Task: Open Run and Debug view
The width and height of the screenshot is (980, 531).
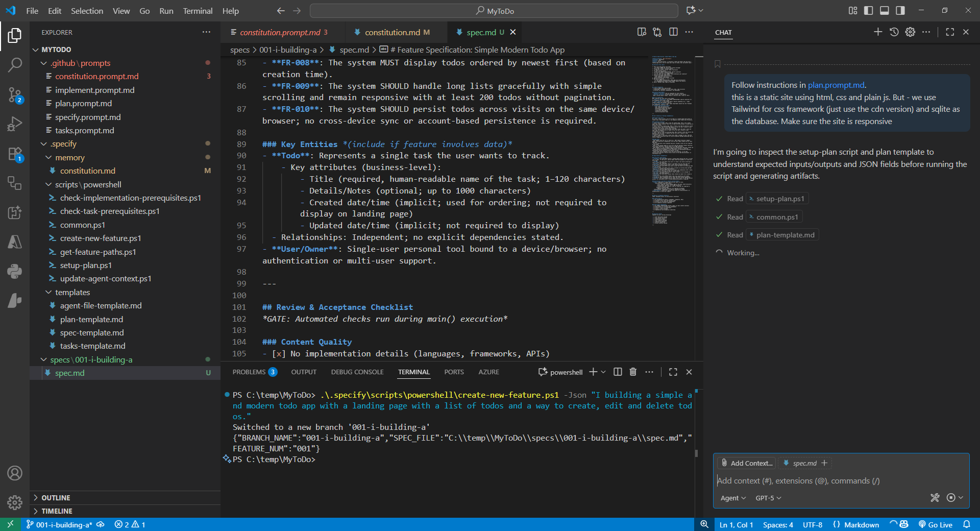Action: 15,124
